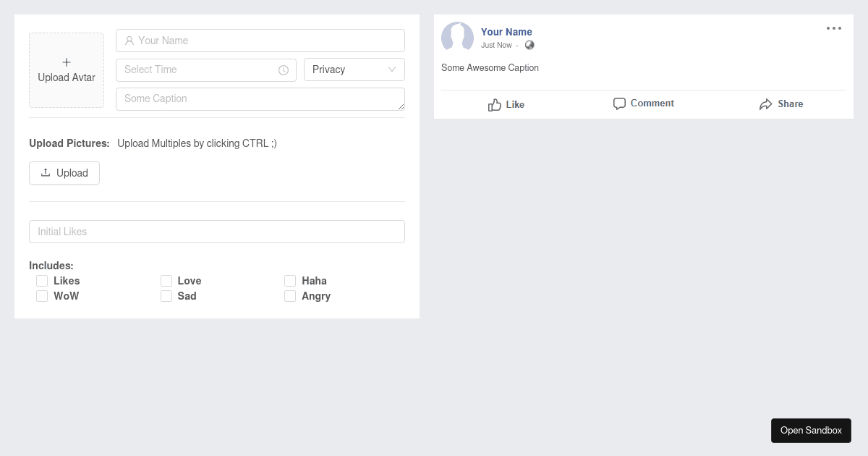Enable the Haha reaction

point(290,280)
